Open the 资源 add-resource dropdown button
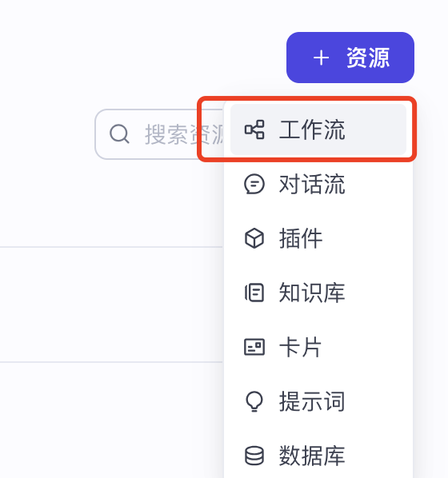Viewport: 448px width, 478px height. tap(350, 58)
